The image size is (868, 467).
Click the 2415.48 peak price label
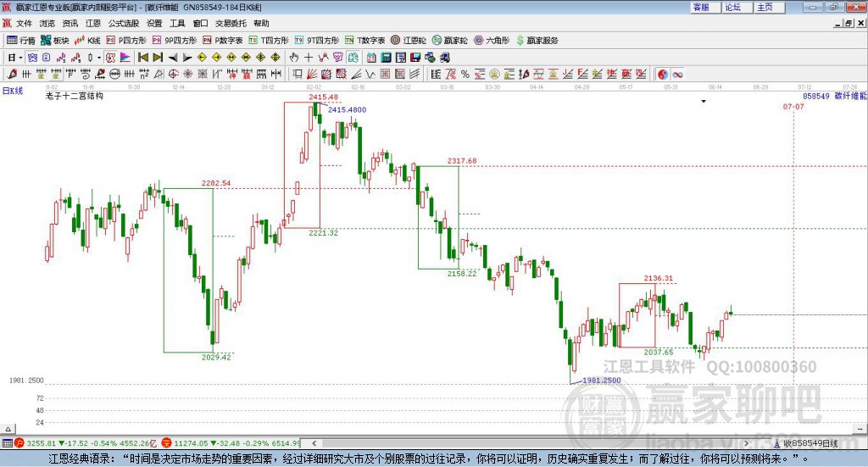point(323,97)
